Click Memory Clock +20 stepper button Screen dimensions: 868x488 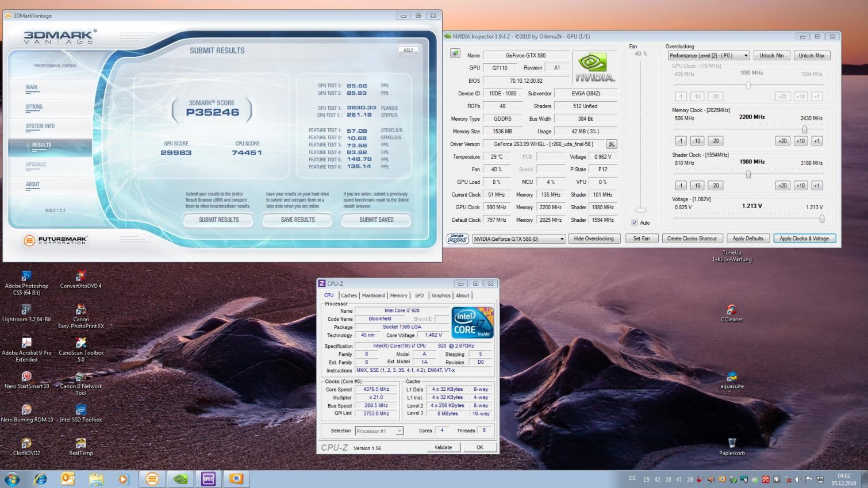pos(782,141)
